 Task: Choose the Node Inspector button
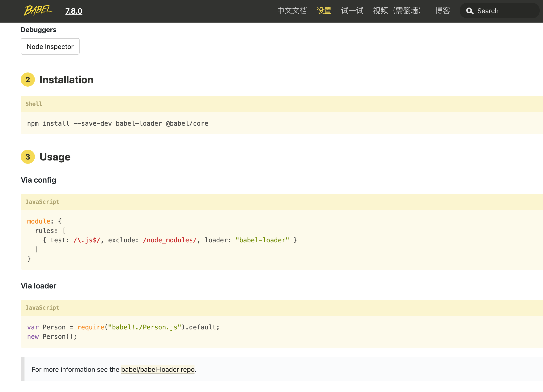50,47
